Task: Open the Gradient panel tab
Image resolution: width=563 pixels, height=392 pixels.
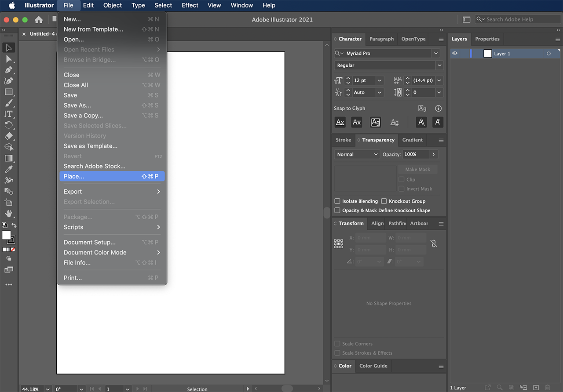Action: (x=412, y=140)
